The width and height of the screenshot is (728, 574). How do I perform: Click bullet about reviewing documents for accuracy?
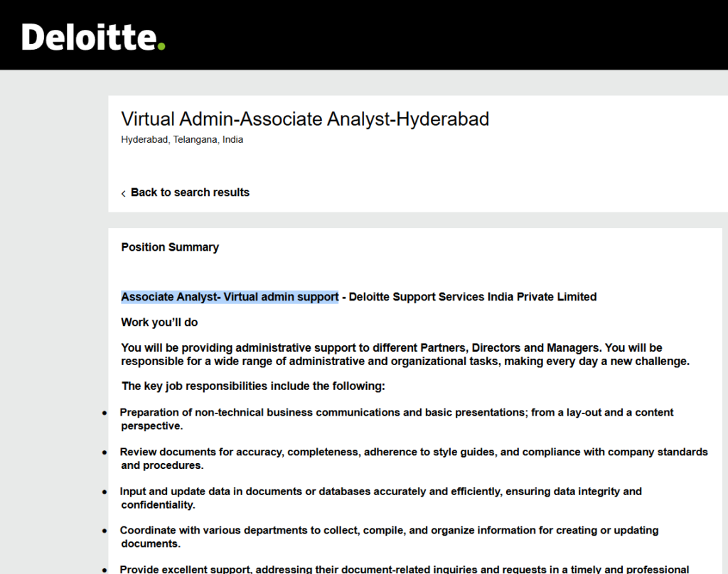point(414,458)
